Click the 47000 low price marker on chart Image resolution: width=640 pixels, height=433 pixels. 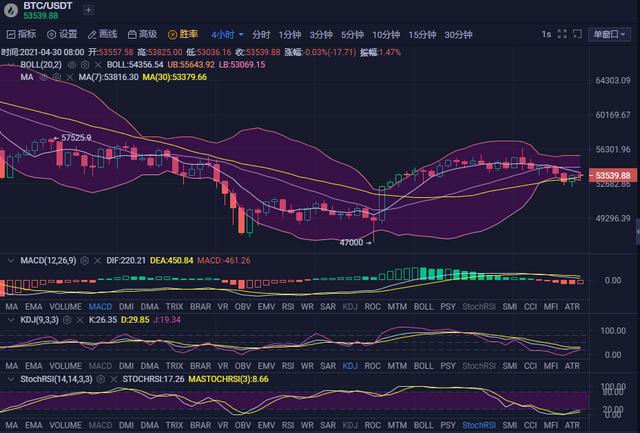[x=351, y=242]
